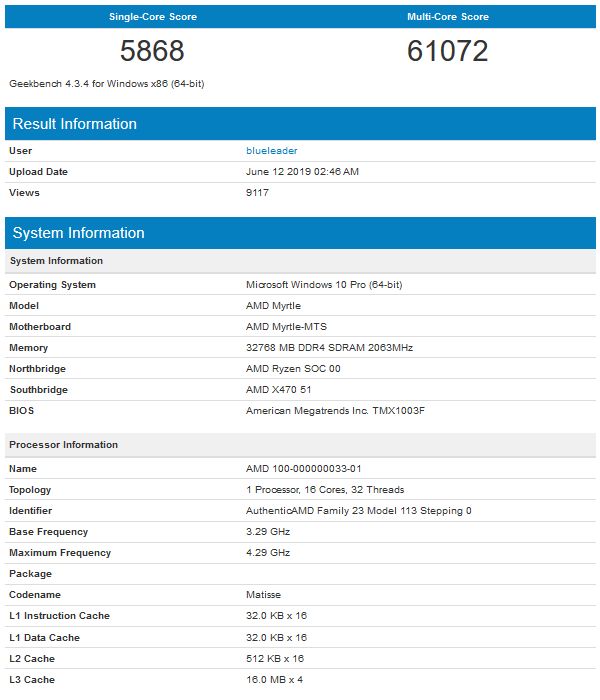Click the Geekbench 4.3.4 for Windows x86 text

[x=107, y=84]
